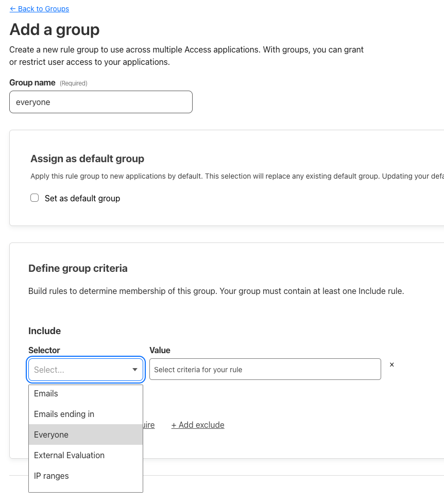This screenshot has width=444, height=504.
Task: Pick the Everyone selector option
Action: tap(52, 435)
